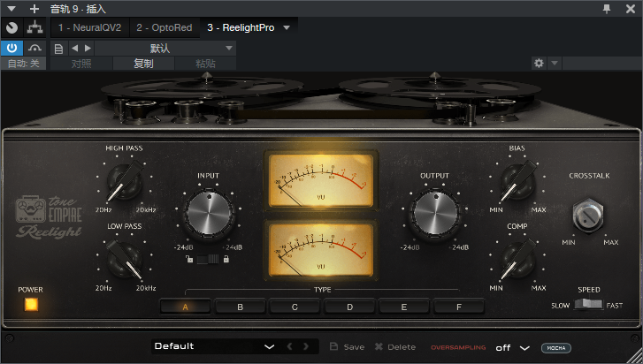
Task: Select tape type E
Action: click(x=404, y=307)
